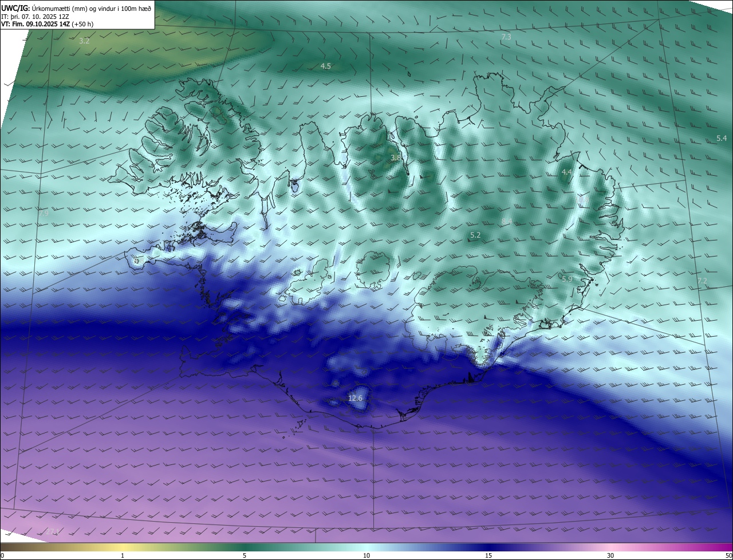The image size is (733, 560).
Task: Click the 4.4 value label on the map
Action: (x=567, y=172)
